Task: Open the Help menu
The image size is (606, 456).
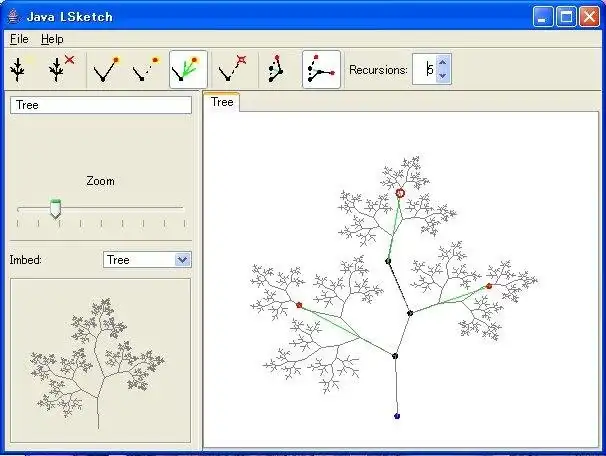Action: [x=52, y=39]
